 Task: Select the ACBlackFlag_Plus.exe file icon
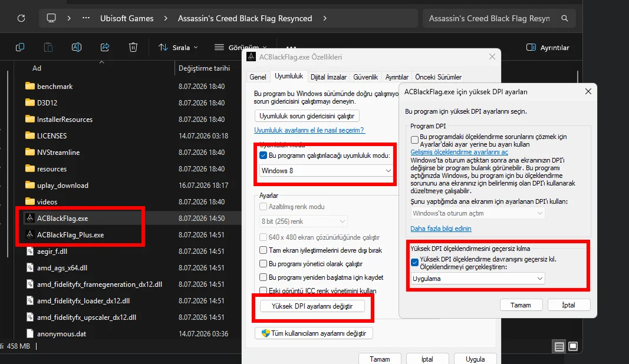pyautogui.click(x=29, y=234)
